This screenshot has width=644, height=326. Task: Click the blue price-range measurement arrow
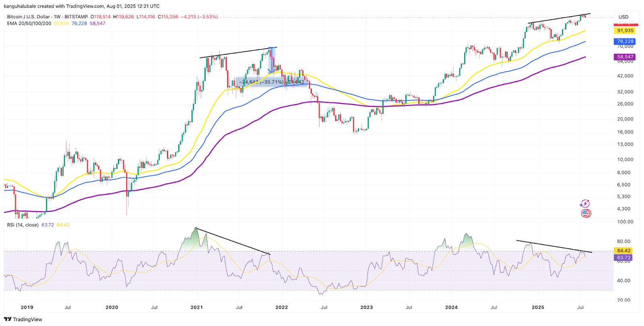(x=272, y=60)
